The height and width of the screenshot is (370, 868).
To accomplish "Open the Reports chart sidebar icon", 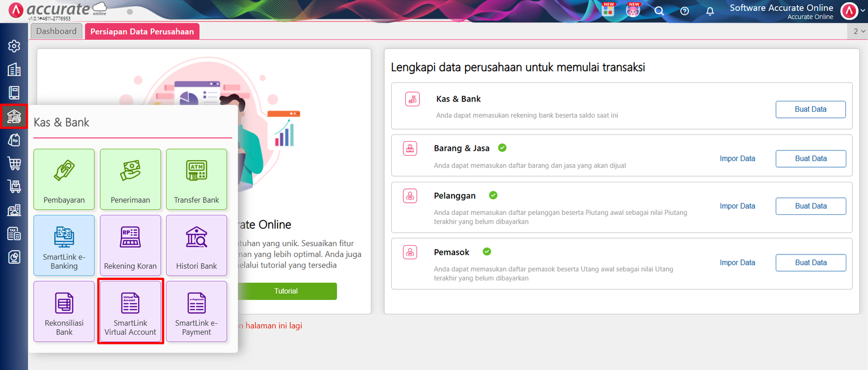I will tap(14, 257).
